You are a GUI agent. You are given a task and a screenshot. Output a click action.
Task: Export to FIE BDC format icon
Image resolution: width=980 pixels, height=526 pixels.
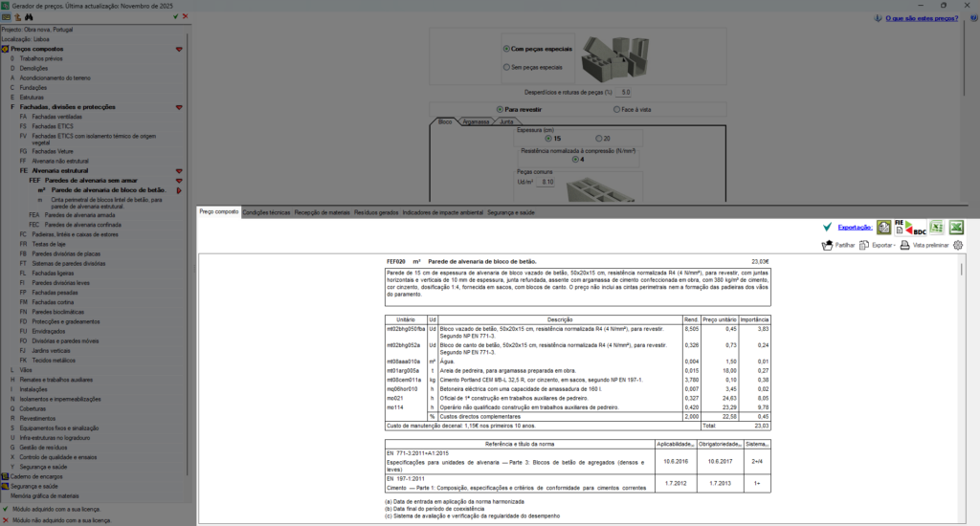pyautogui.click(x=909, y=228)
